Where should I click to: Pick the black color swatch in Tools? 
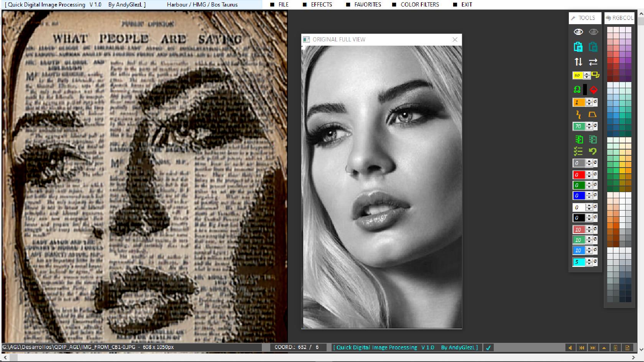[585, 90]
